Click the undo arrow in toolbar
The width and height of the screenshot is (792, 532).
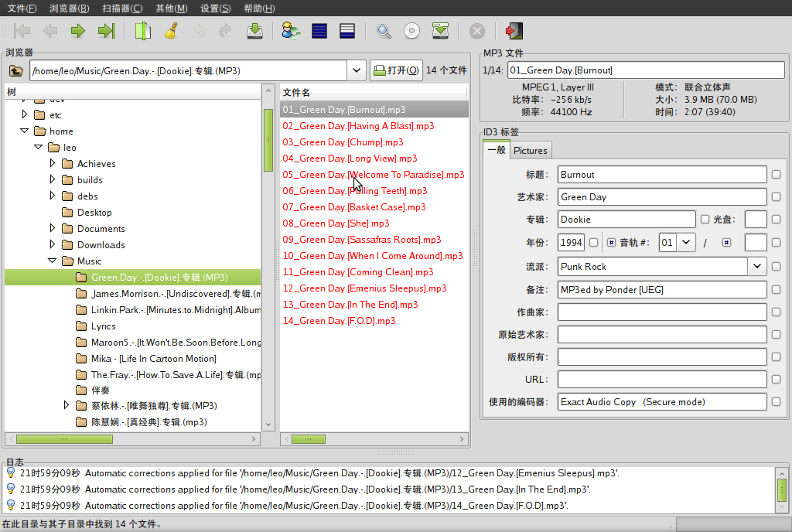click(x=200, y=31)
